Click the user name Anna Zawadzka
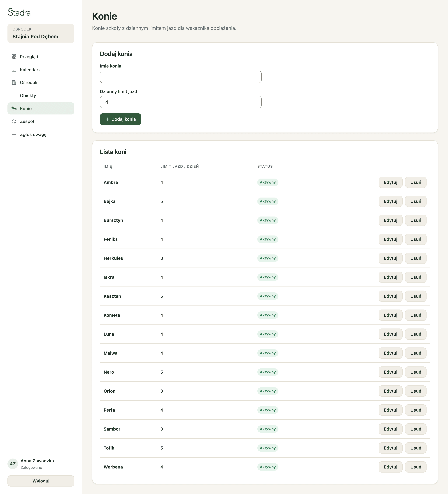 (x=37, y=461)
